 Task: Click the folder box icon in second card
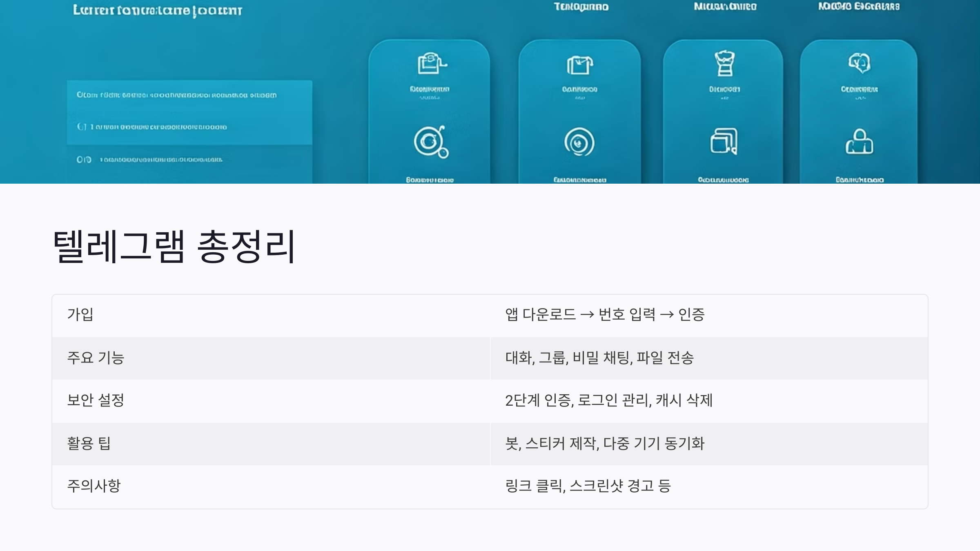(x=579, y=65)
